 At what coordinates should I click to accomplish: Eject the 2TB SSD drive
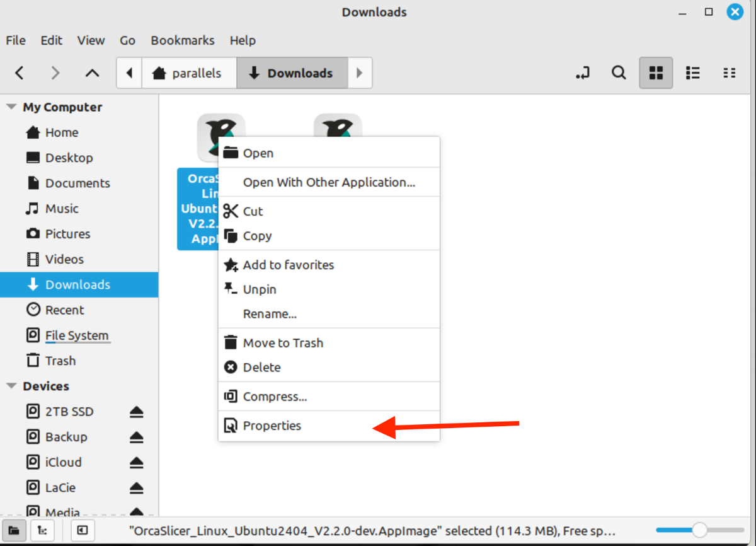point(137,412)
